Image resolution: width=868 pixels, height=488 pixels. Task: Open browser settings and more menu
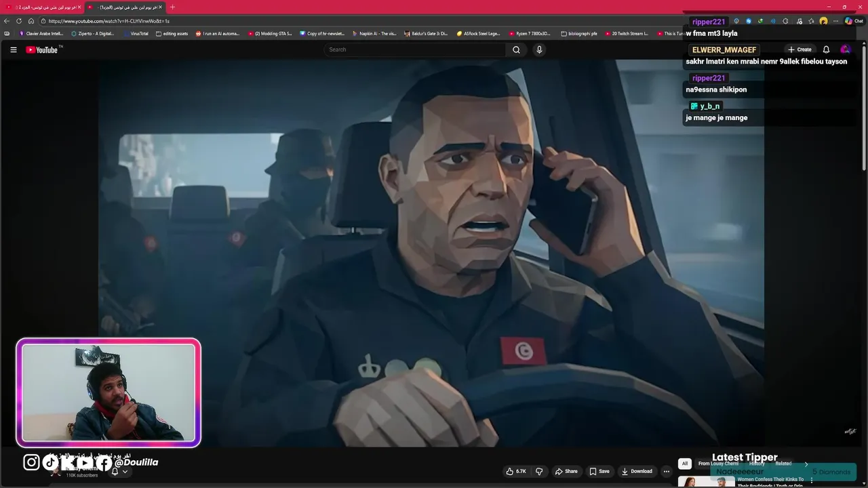835,21
